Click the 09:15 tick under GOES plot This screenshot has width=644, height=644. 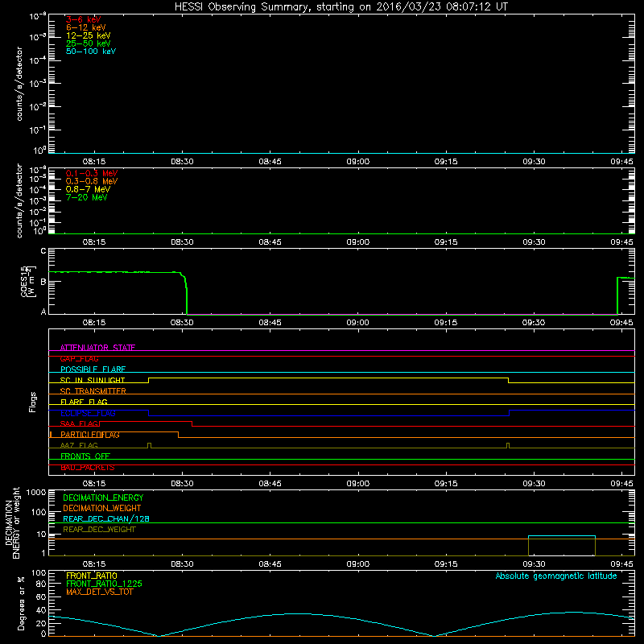coord(446,323)
